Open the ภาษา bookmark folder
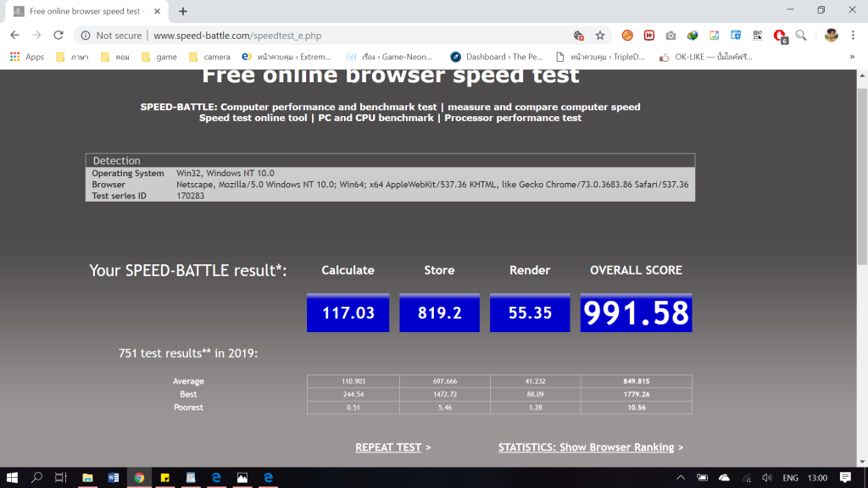 [73, 57]
